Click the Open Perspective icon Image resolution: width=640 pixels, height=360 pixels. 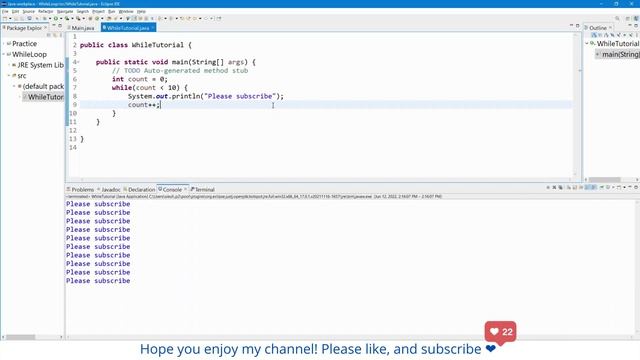click(x=628, y=18)
